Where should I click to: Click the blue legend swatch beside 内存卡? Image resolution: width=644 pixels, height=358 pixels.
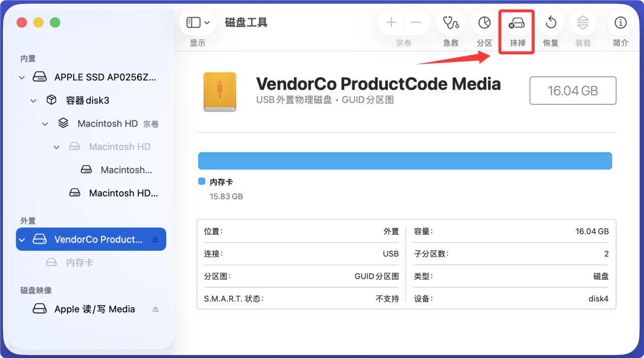[x=201, y=181]
